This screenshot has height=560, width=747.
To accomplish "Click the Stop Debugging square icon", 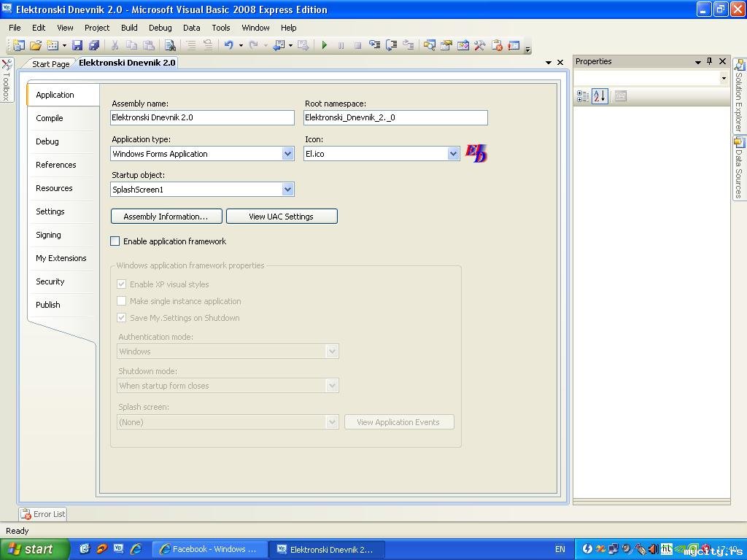I will pos(357,45).
